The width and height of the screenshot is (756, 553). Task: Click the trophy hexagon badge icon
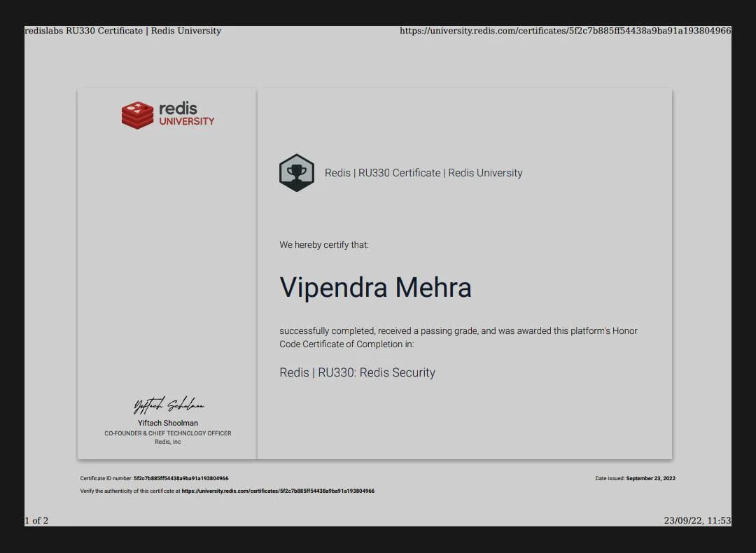(x=297, y=173)
